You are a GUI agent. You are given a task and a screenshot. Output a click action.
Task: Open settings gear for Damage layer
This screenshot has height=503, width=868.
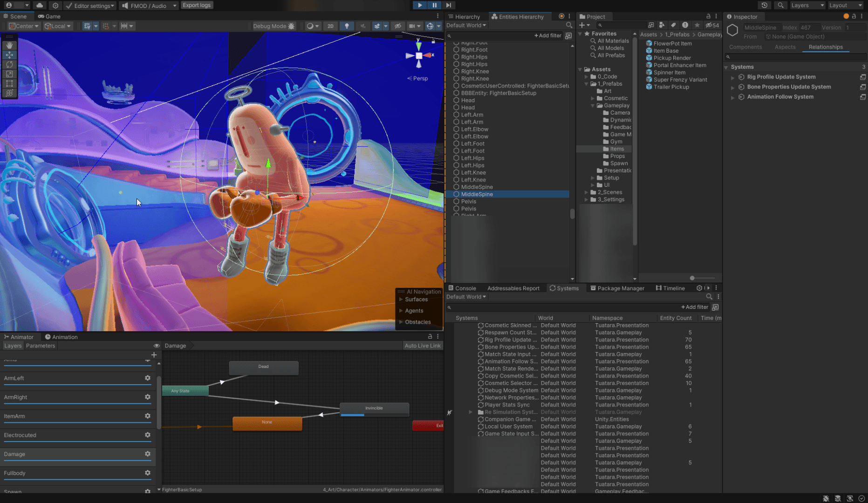(x=148, y=454)
